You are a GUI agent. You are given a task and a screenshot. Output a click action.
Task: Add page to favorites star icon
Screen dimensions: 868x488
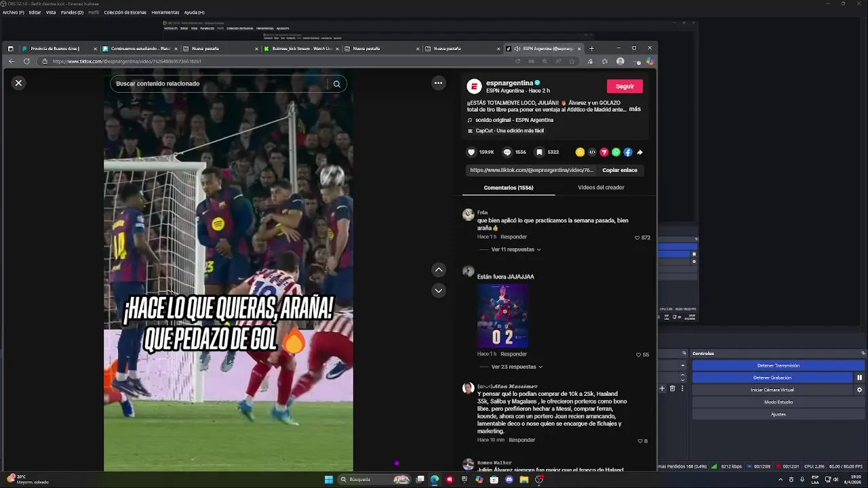(x=572, y=61)
